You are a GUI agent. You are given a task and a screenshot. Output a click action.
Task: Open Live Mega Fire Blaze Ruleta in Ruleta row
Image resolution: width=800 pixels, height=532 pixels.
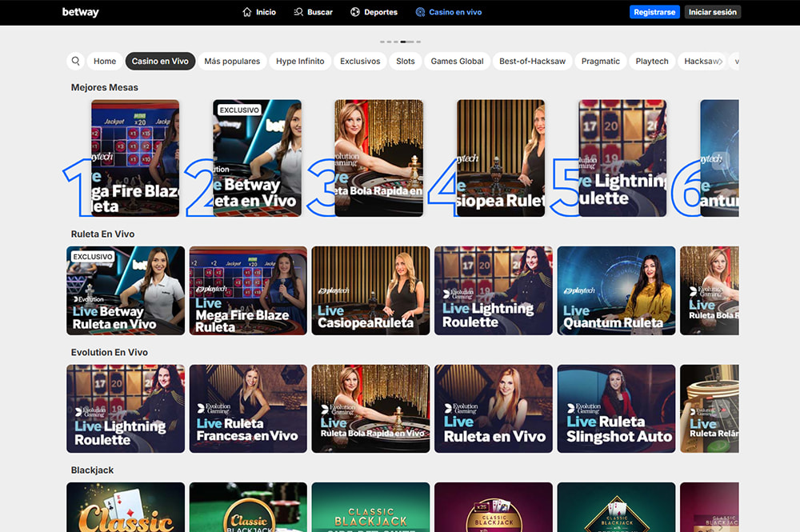249,290
